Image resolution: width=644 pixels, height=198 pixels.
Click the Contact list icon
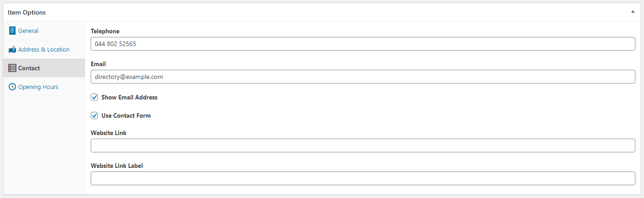tap(12, 68)
